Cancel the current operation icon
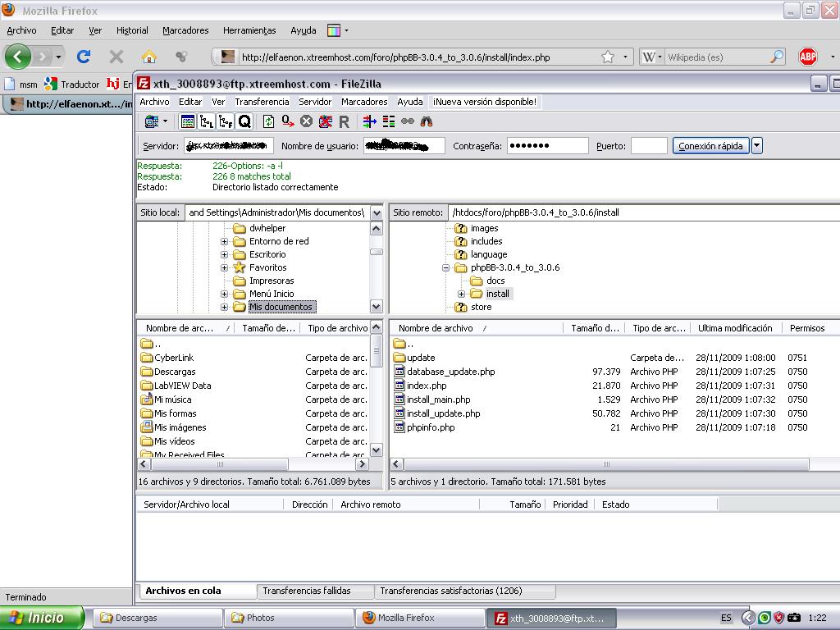Viewport: 840px width, 630px height. point(307,121)
